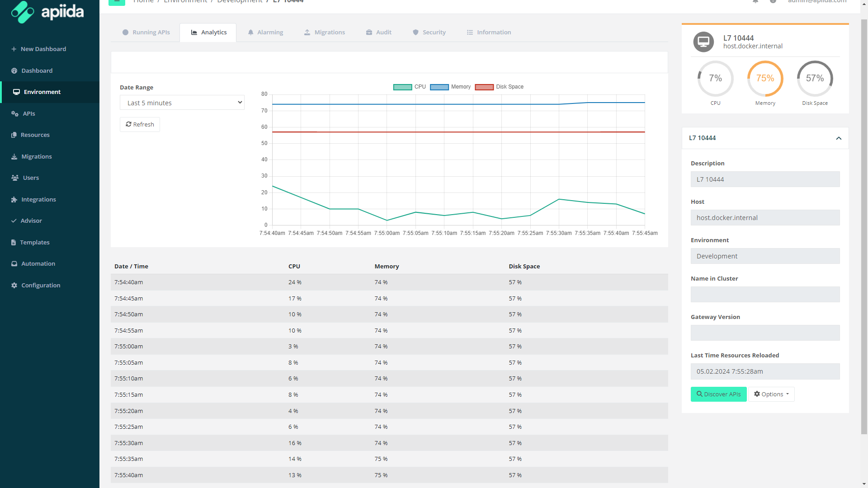
Task: Open the Options dropdown menu
Action: click(x=771, y=394)
